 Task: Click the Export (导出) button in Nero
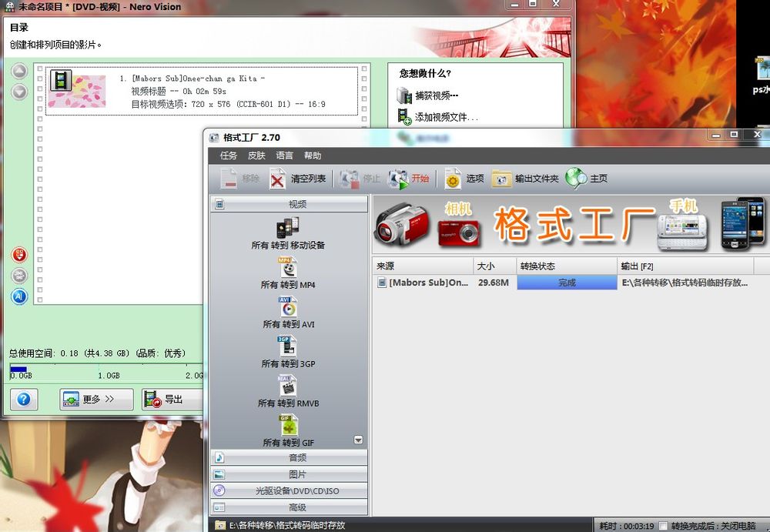click(x=172, y=400)
